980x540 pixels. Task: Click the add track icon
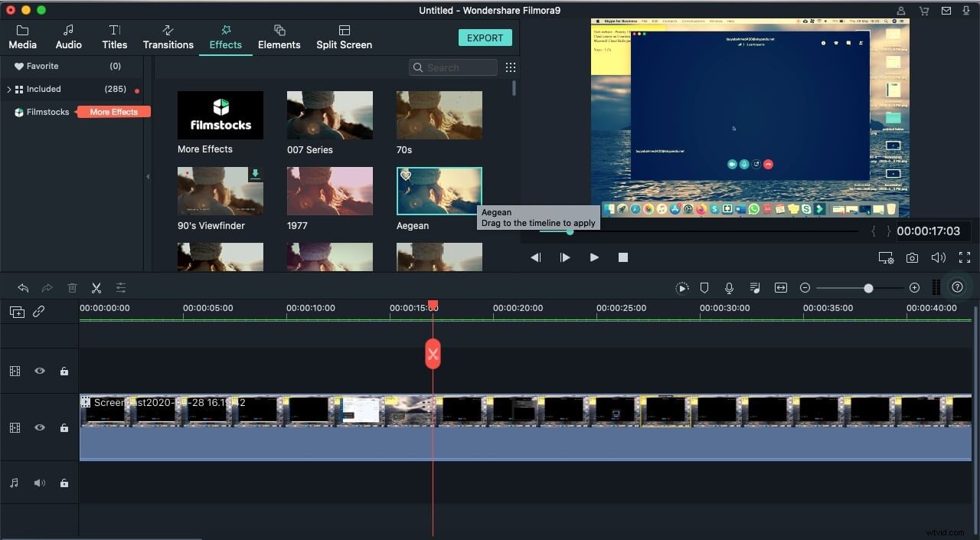click(x=17, y=312)
